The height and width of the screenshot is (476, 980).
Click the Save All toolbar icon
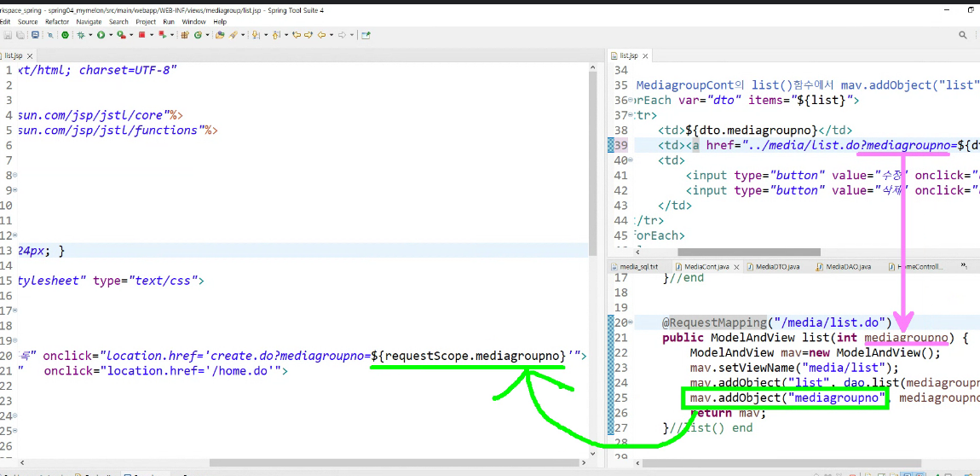click(20, 35)
